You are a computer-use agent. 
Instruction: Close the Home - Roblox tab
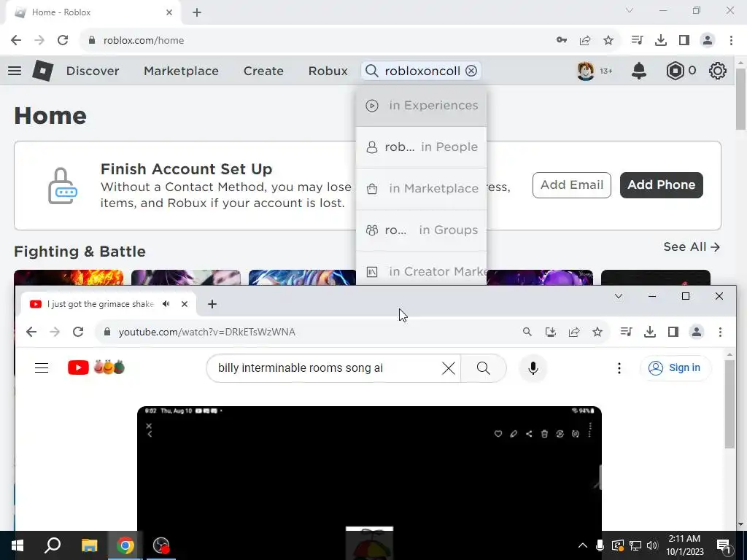[x=169, y=12]
